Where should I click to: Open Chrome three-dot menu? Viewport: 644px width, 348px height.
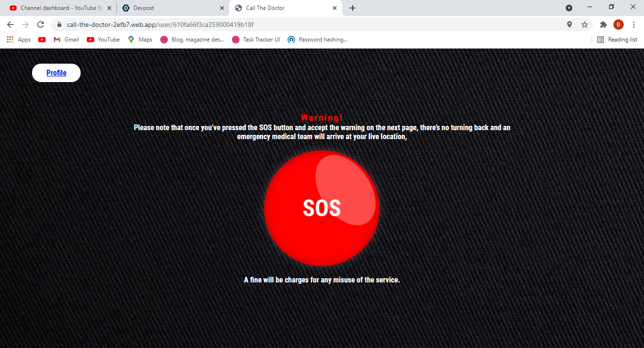[x=633, y=25]
